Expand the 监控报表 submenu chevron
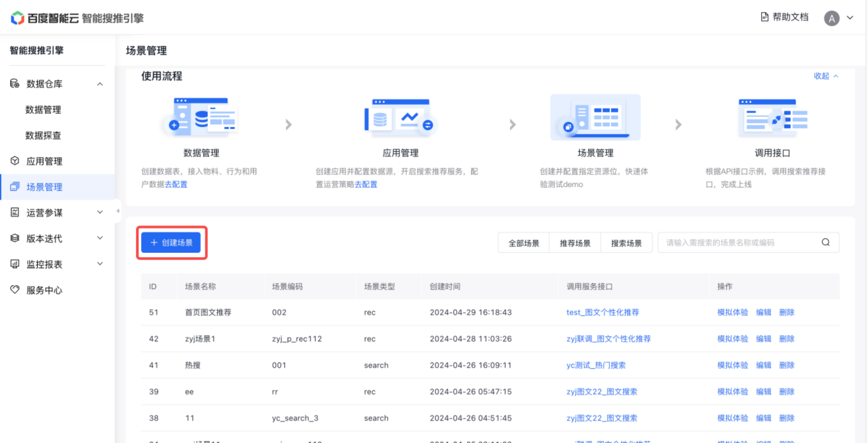This screenshot has width=868, height=443. pos(100,264)
